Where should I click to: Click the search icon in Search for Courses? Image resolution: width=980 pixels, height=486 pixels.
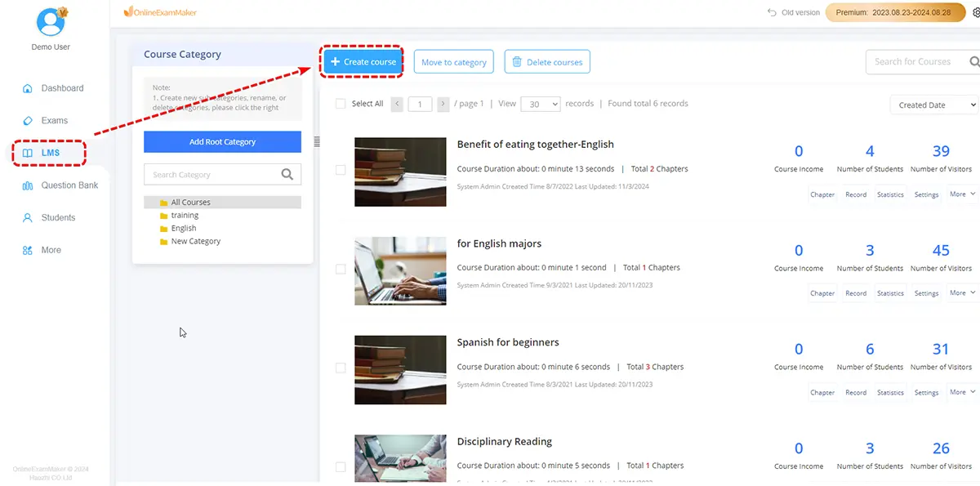click(x=973, y=61)
